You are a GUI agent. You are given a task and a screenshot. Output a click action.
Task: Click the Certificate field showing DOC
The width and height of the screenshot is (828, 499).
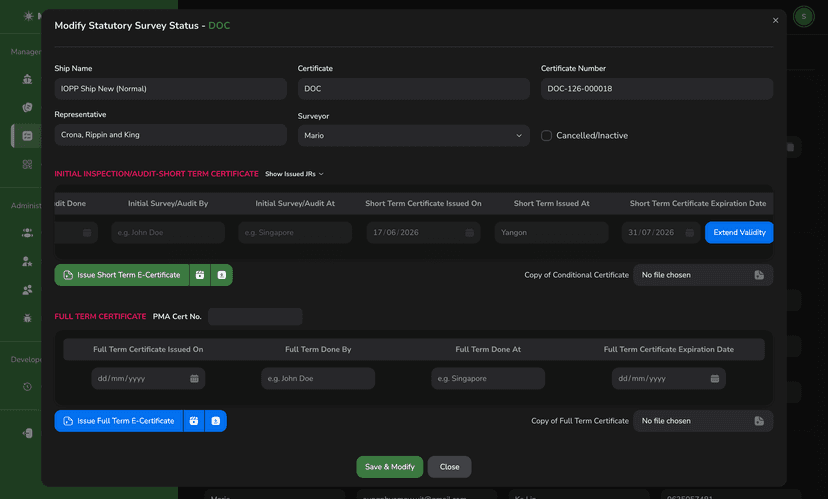(413, 89)
